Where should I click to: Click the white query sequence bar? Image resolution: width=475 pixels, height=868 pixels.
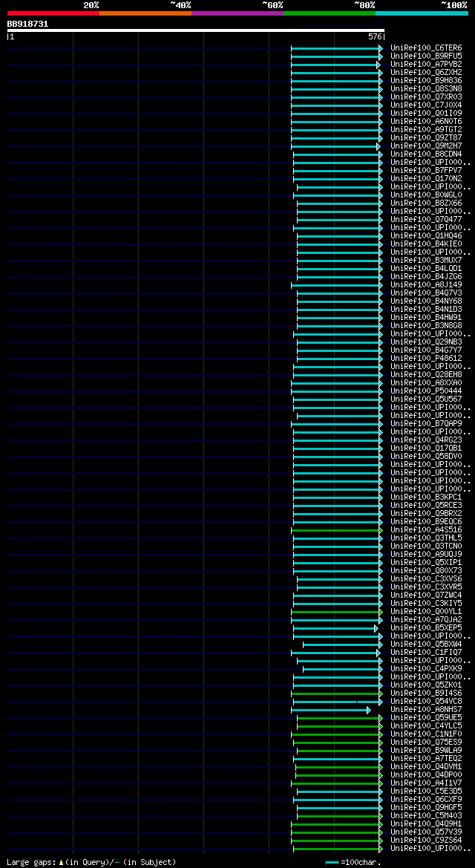point(195,30)
